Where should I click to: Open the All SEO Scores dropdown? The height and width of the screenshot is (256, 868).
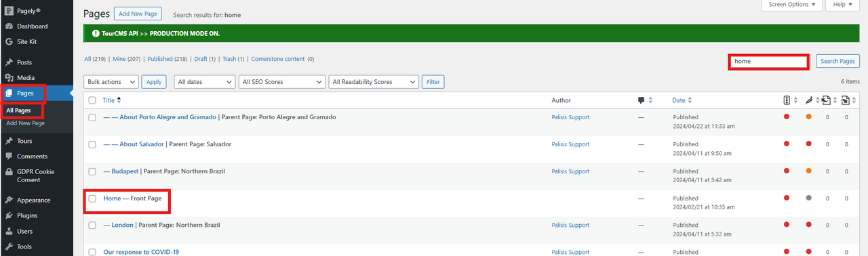(281, 82)
